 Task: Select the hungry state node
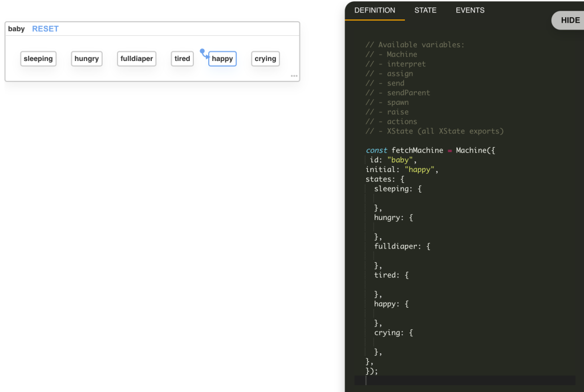point(87,59)
